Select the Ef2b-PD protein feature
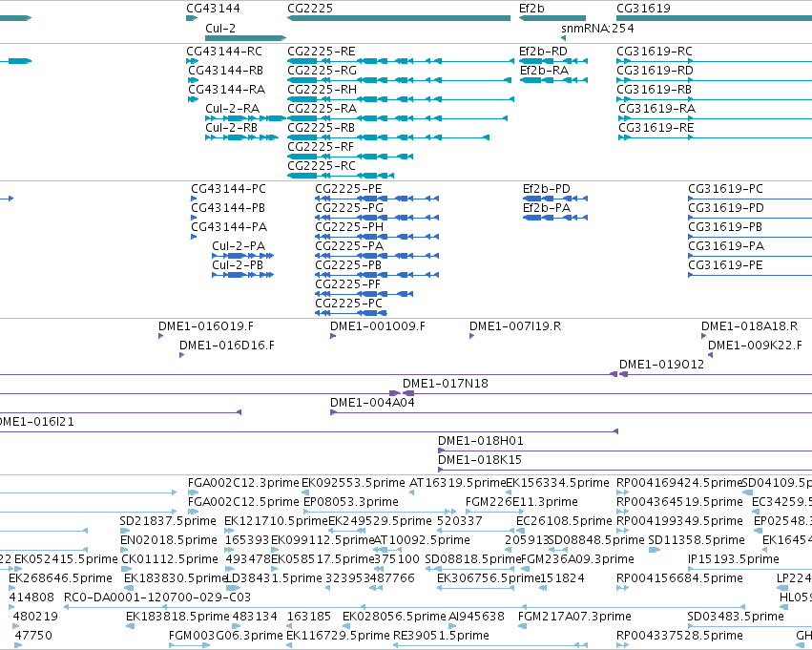The image size is (812, 650). (x=555, y=199)
